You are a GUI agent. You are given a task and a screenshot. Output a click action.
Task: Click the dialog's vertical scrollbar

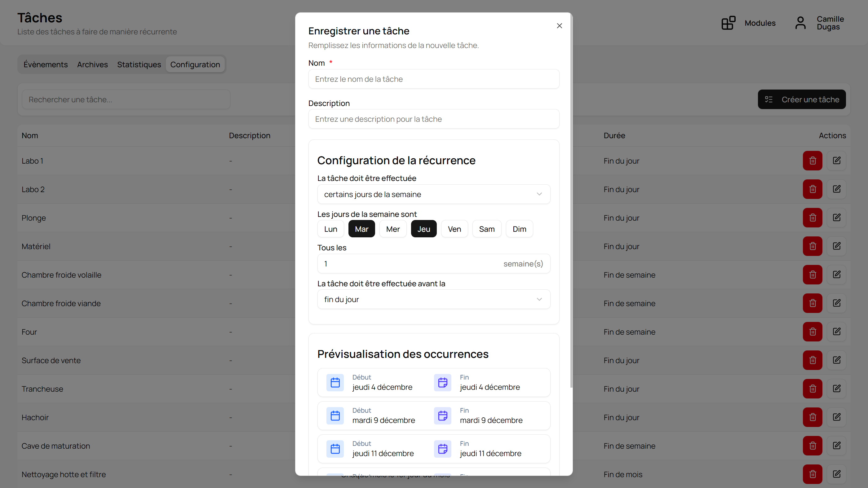[x=571, y=202]
